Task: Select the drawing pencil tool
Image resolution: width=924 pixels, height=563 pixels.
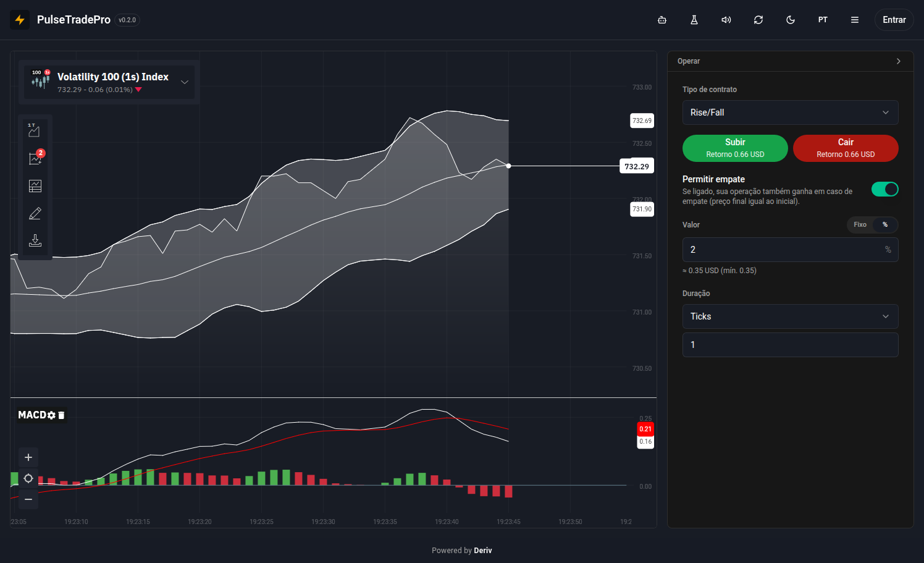Action: click(35, 213)
